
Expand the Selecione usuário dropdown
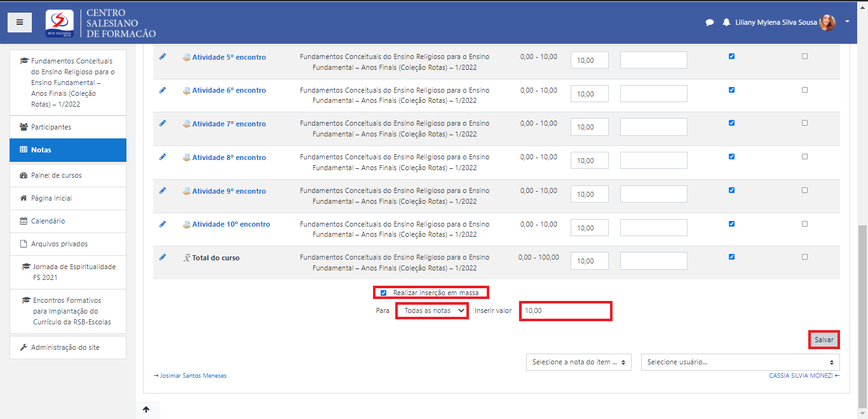click(740, 362)
